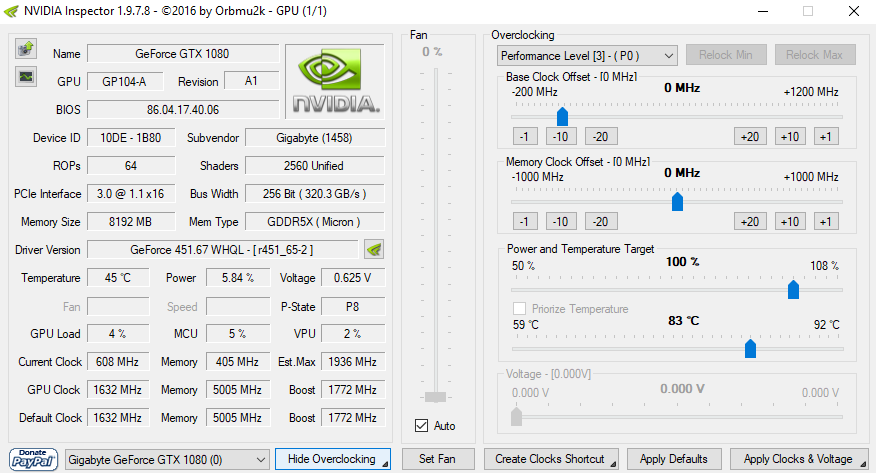Viewport: 876px width, 473px height.
Task: Click +20 under Base Clock Offset
Action: [749, 136]
